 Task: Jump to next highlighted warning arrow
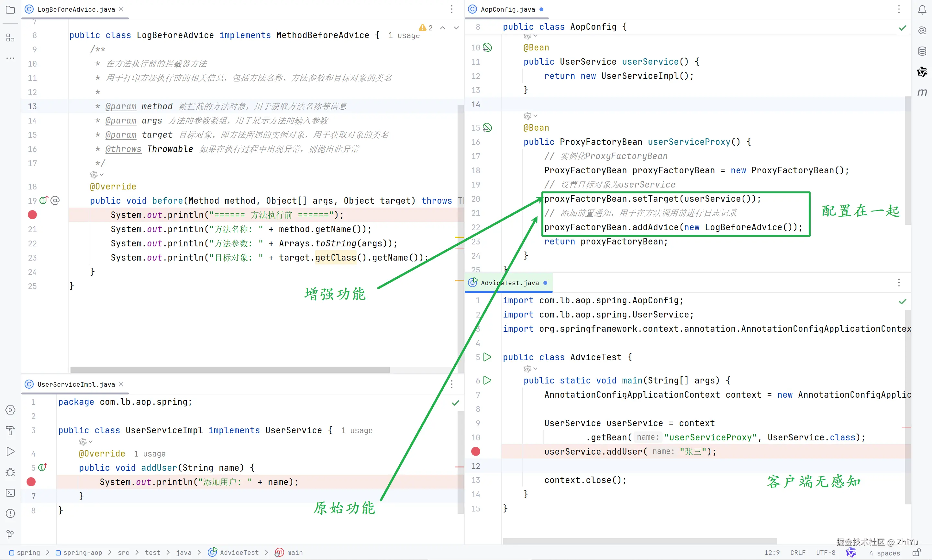(x=456, y=28)
